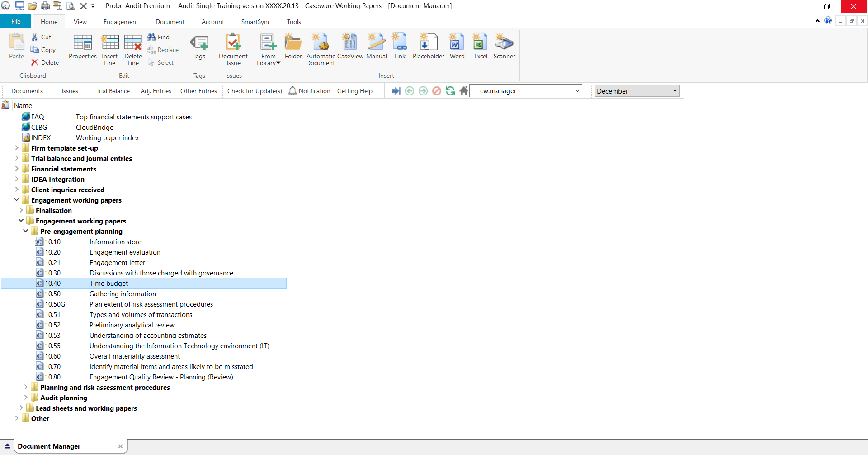Expand the Audit planning folder

(26, 398)
